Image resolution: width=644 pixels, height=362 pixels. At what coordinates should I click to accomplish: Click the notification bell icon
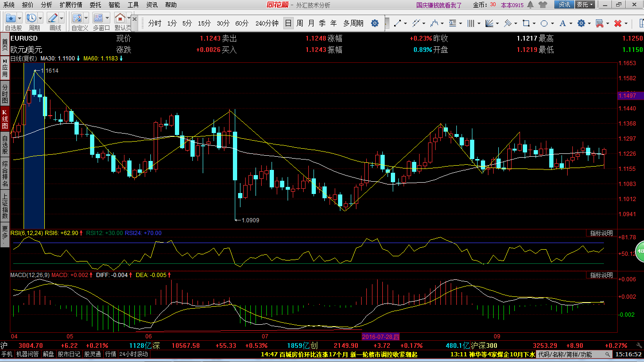(x=530, y=5)
